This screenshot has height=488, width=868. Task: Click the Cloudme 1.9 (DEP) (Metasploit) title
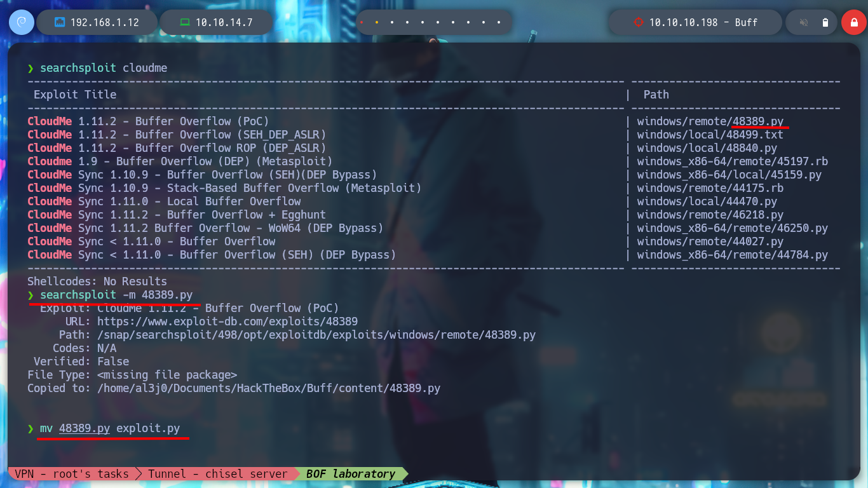tap(180, 161)
